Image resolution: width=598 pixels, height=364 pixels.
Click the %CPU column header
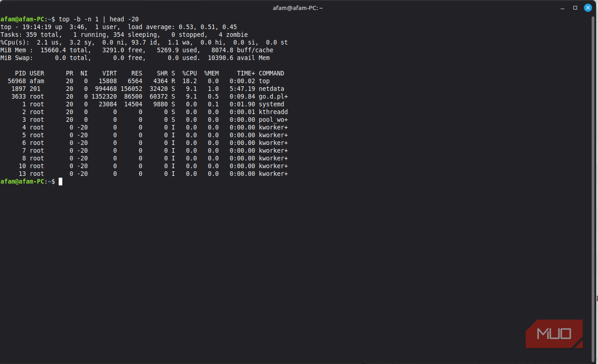190,73
